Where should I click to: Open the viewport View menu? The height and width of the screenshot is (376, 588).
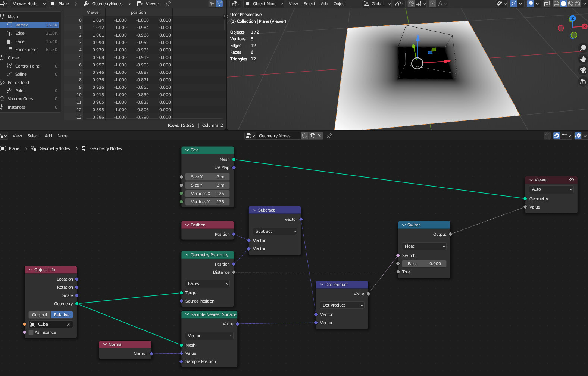(x=293, y=4)
